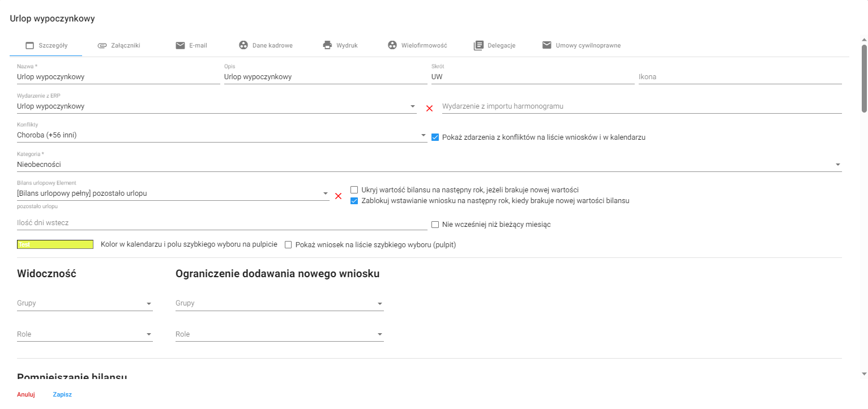Click the Zapisz button
The width and height of the screenshot is (868, 409).
62,394
